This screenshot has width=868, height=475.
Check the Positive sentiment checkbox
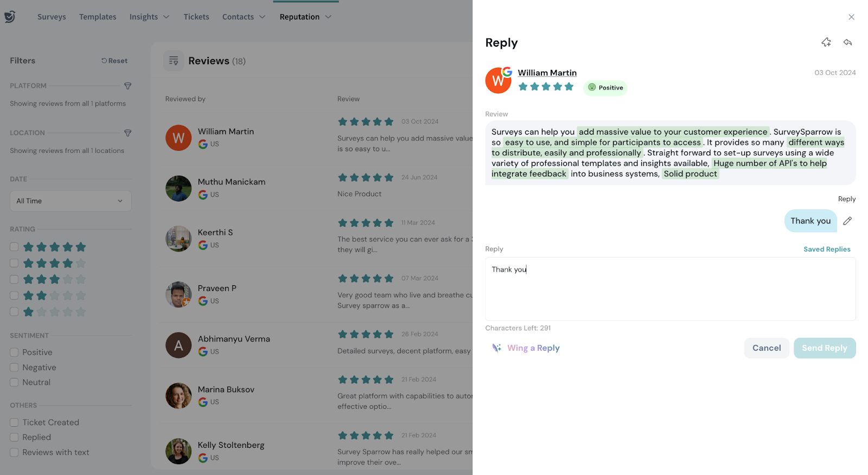14,352
